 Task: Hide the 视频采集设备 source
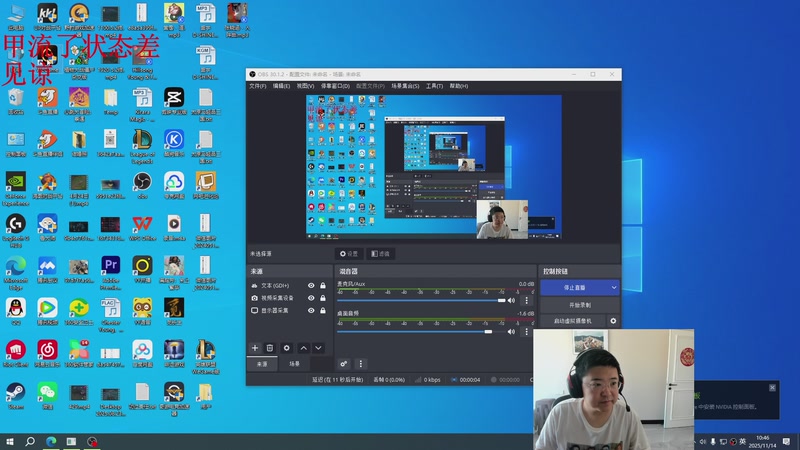[311, 298]
